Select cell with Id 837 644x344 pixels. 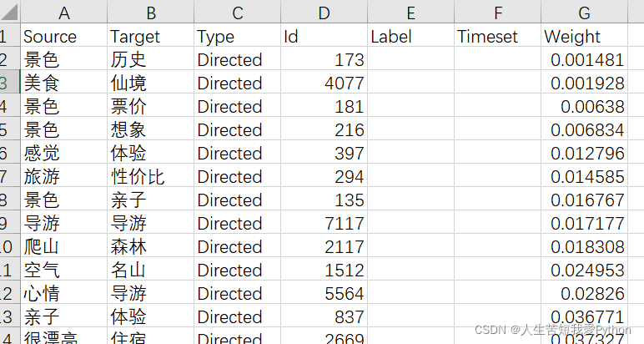[x=324, y=316]
